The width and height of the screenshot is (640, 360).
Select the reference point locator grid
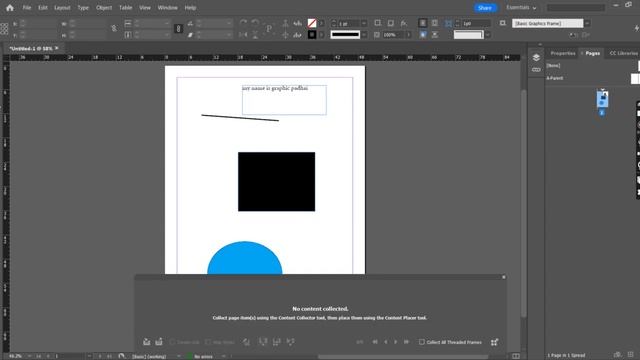click(x=4, y=29)
